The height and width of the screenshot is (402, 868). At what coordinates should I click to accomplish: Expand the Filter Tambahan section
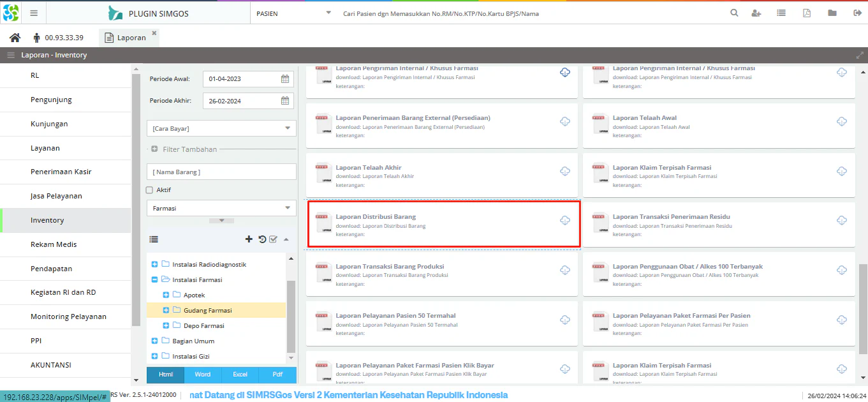154,149
